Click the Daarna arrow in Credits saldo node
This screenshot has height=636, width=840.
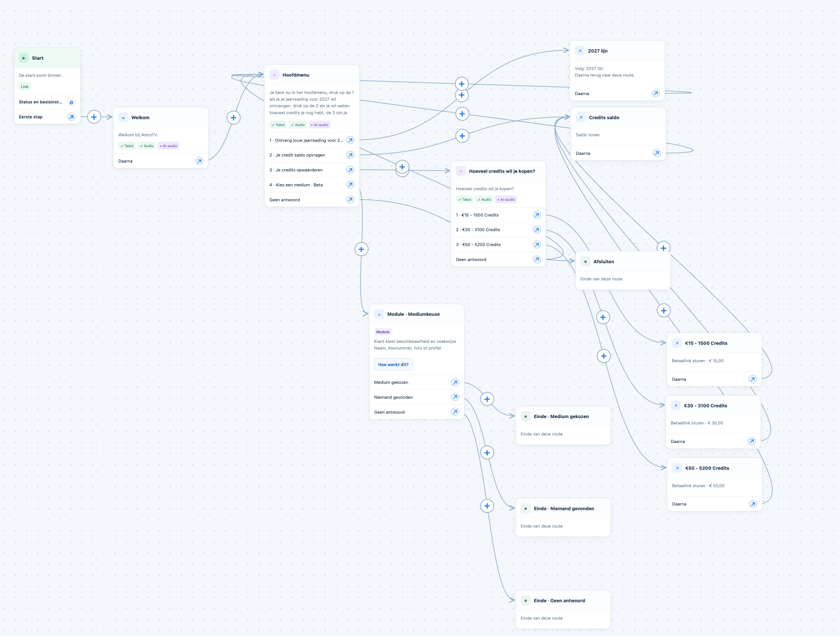point(656,153)
